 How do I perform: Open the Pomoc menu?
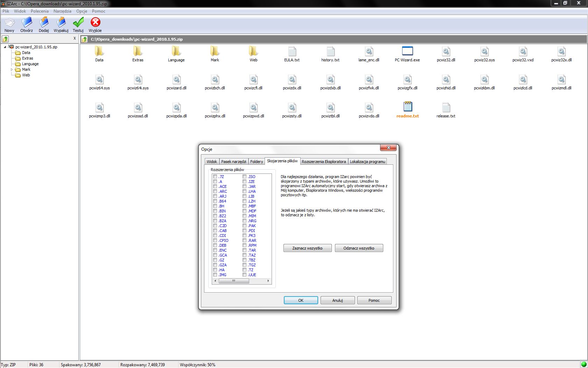99,11
